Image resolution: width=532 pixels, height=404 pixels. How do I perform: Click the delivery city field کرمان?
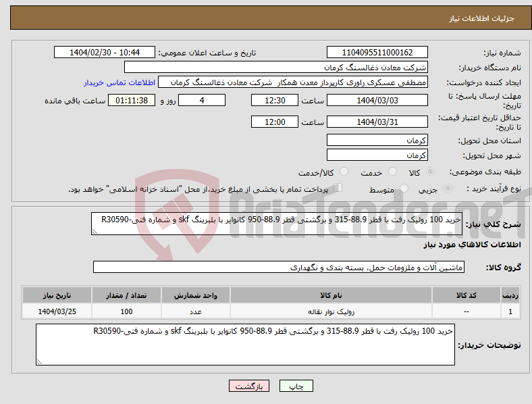coord(377,155)
